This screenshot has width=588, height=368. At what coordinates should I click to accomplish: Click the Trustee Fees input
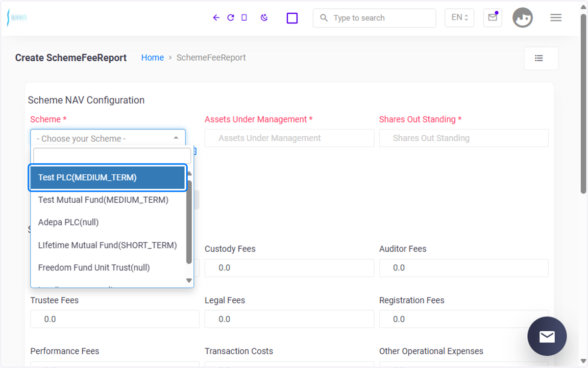click(115, 319)
